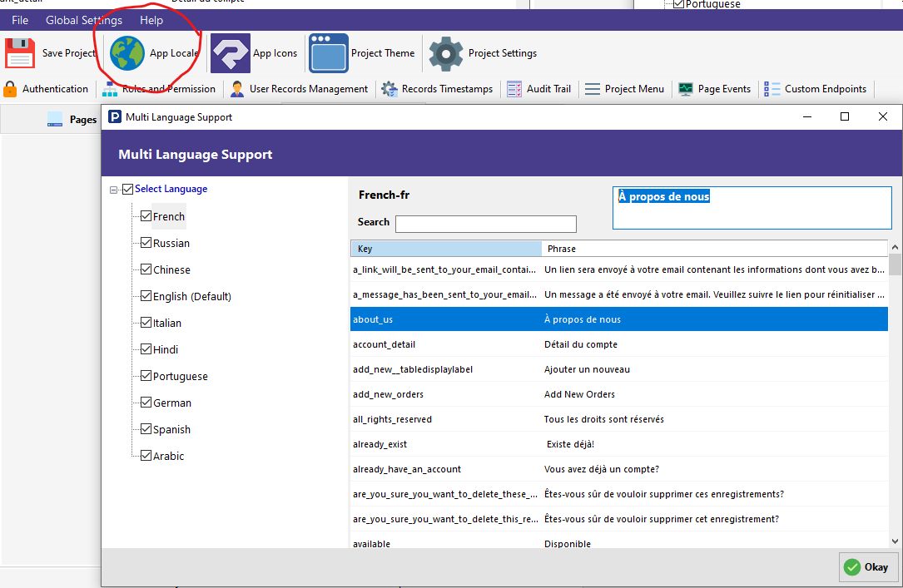Collapse the Select Language tree node

pyautogui.click(x=113, y=190)
